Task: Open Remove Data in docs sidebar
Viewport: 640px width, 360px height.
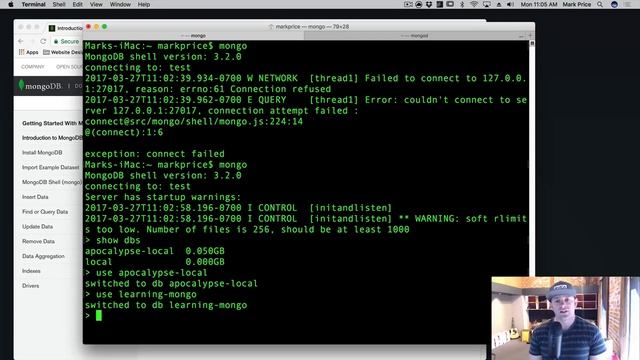Action: [x=38, y=241]
